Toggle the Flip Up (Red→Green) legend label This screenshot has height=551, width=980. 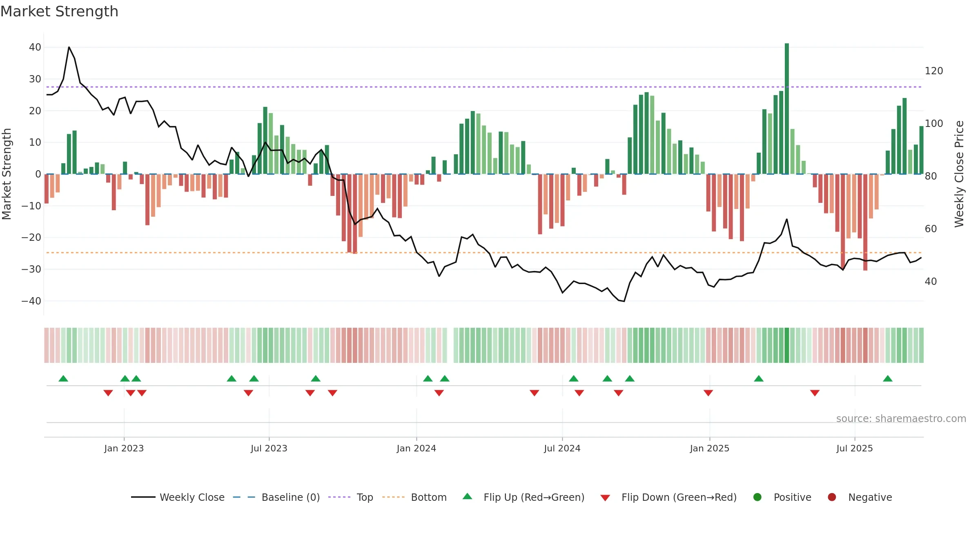534,497
